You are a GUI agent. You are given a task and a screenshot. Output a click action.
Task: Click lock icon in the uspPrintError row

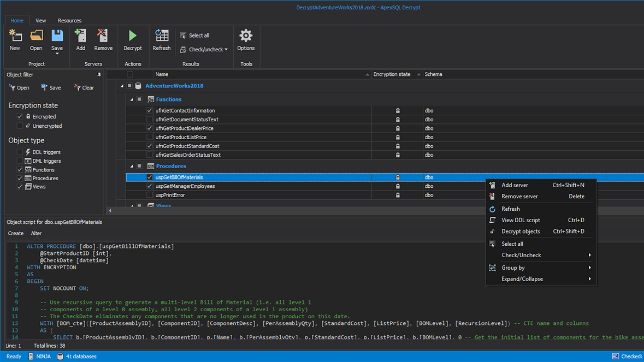pos(398,195)
